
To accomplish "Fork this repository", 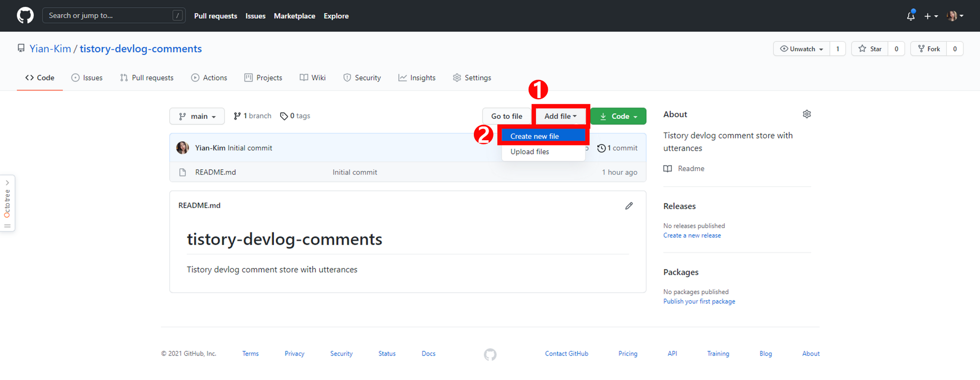I will [x=929, y=49].
